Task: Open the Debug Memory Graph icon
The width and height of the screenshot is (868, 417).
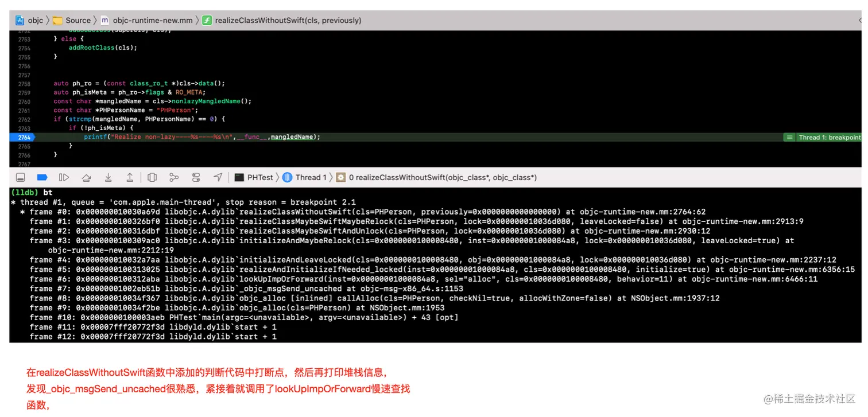Action: [174, 177]
